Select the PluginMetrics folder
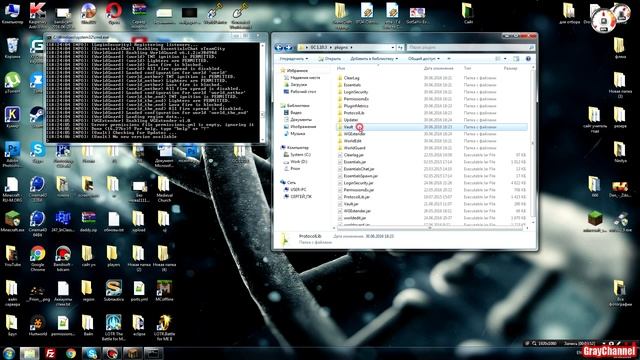Viewport: 640px width, 360px height. (x=356, y=106)
